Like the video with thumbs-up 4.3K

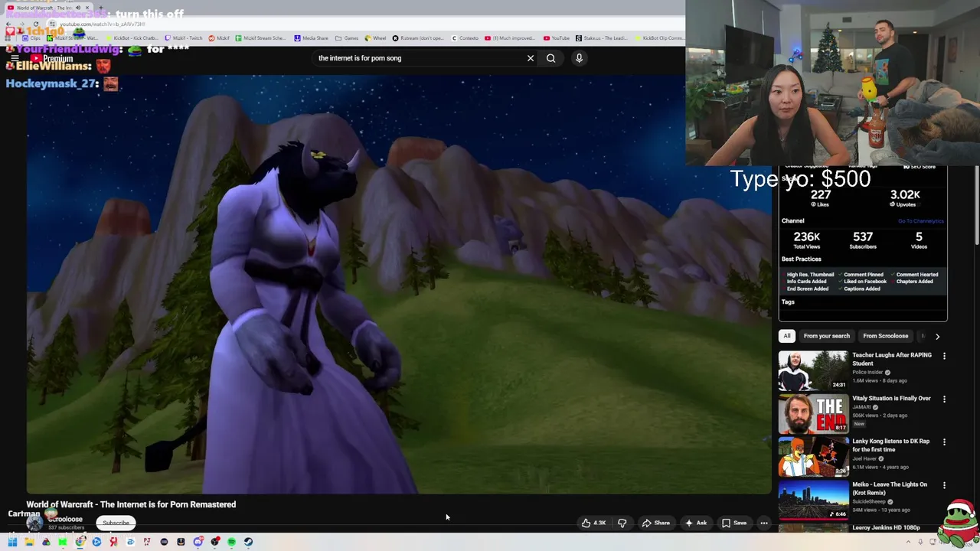(x=593, y=523)
